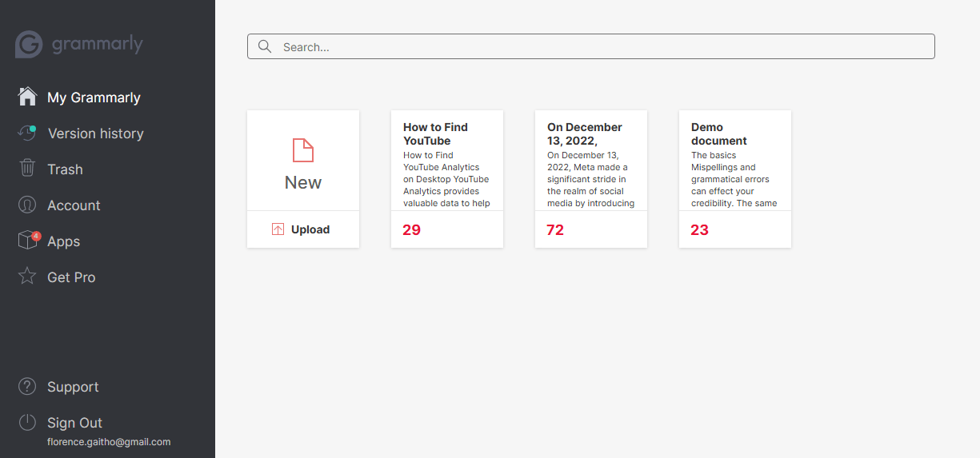
Task: Click the My Grammarly home icon
Action: [x=27, y=97]
